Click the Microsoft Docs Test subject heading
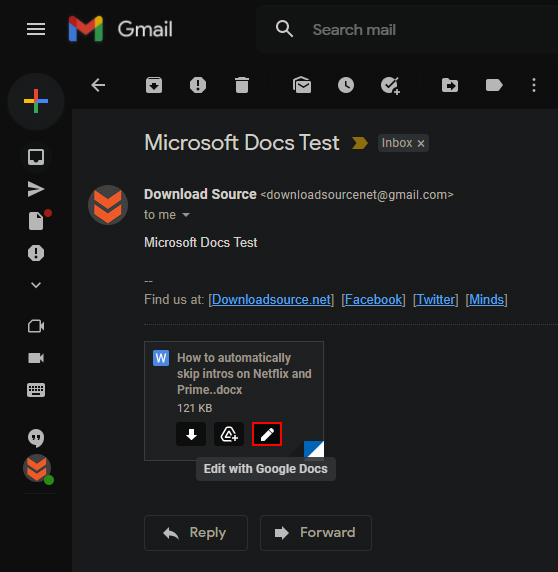 click(x=242, y=142)
